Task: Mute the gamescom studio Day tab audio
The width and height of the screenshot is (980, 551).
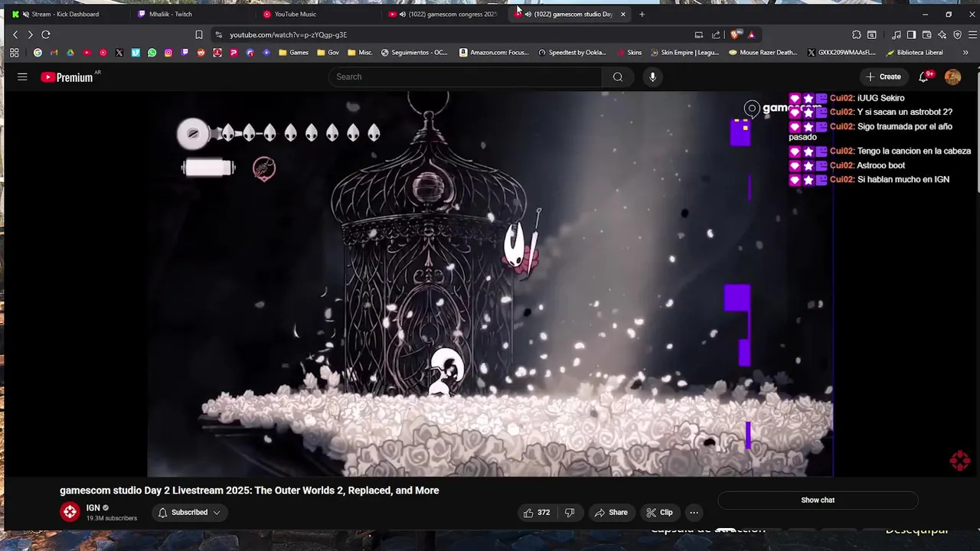Action: [528, 14]
